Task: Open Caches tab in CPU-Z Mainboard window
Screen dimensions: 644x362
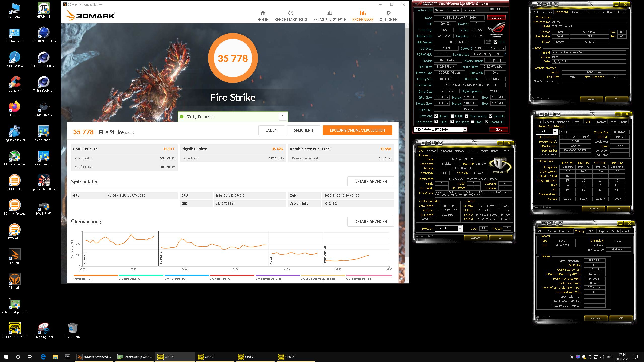Action: [x=547, y=12]
